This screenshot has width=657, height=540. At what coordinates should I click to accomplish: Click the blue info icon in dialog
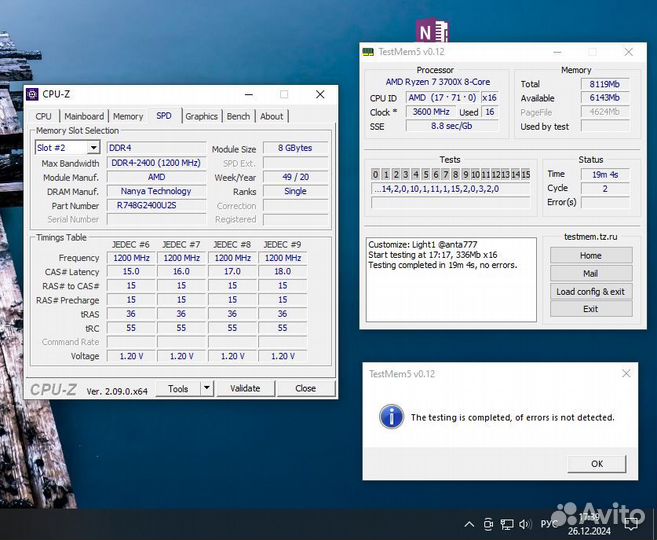(391, 416)
